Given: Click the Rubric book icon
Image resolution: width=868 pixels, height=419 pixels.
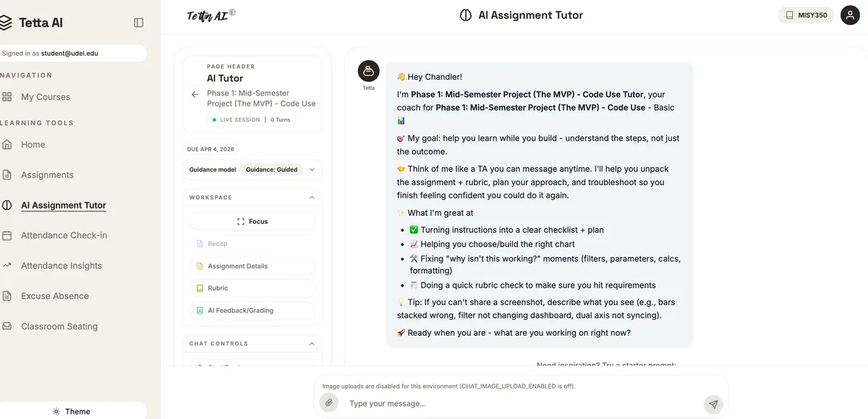Looking at the screenshot, I should point(200,288).
